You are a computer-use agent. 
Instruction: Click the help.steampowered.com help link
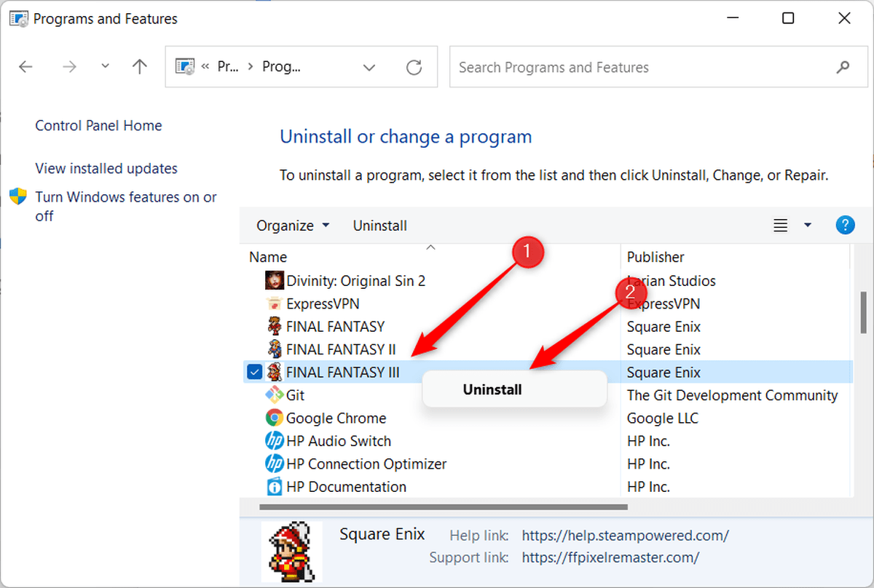[x=625, y=535]
